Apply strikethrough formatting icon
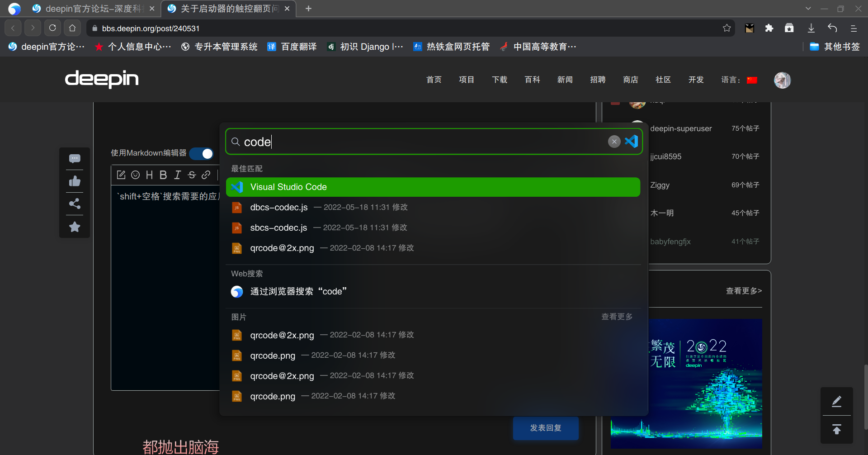The image size is (868, 455). coord(192,175)
